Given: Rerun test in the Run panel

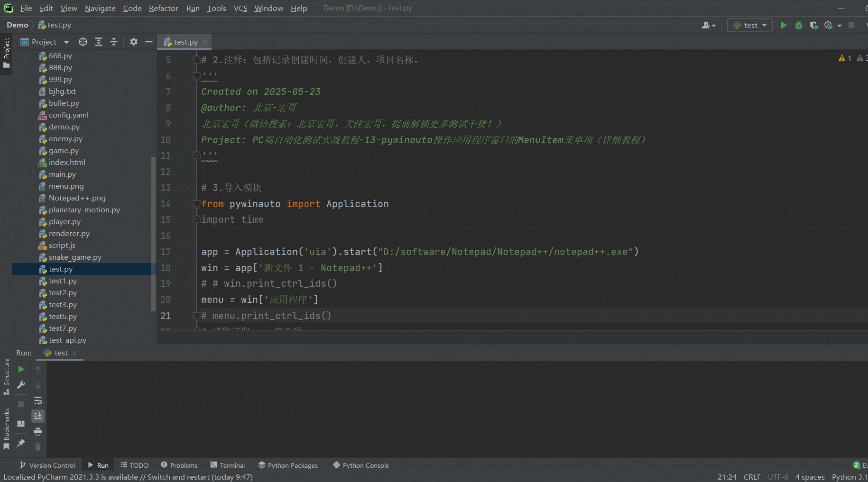Looking at the screenshot, I should tap(21, 369).
